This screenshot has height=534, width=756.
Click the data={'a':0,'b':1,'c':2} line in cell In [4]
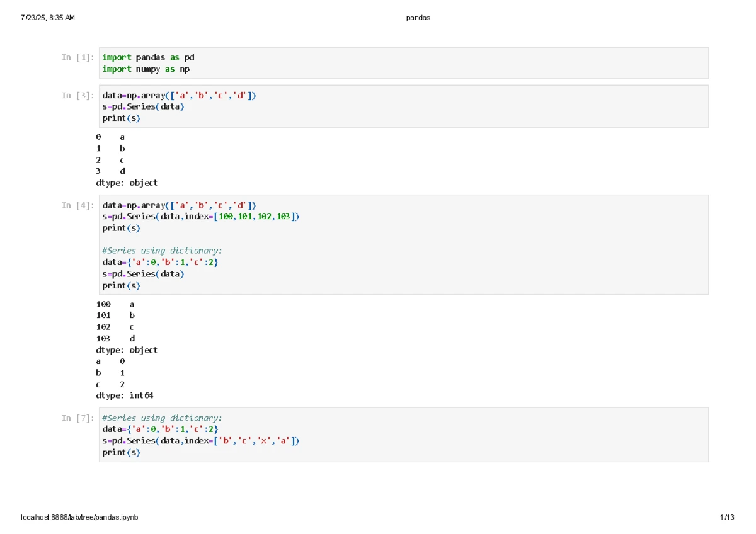point(161,262)
